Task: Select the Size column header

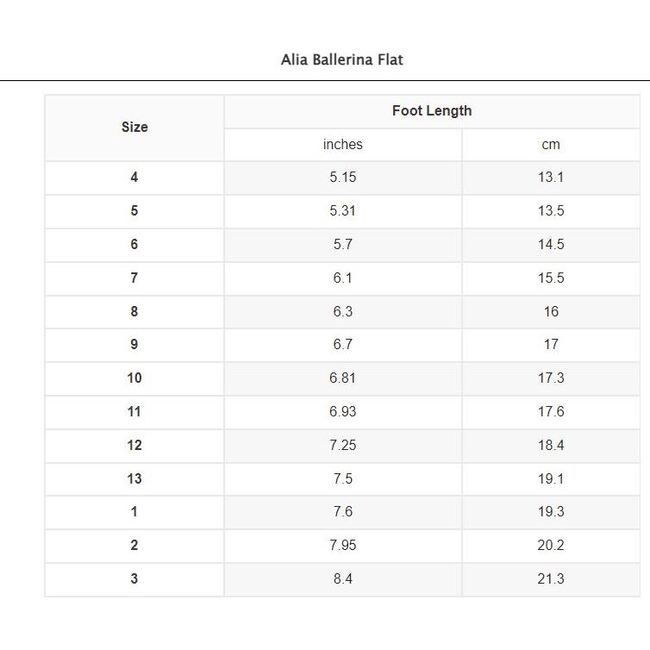Action: point(134,127)
